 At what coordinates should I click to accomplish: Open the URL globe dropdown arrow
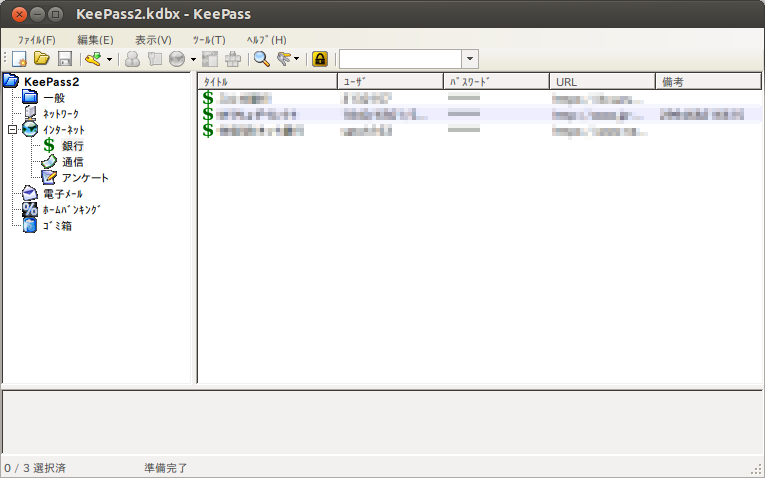193,60
